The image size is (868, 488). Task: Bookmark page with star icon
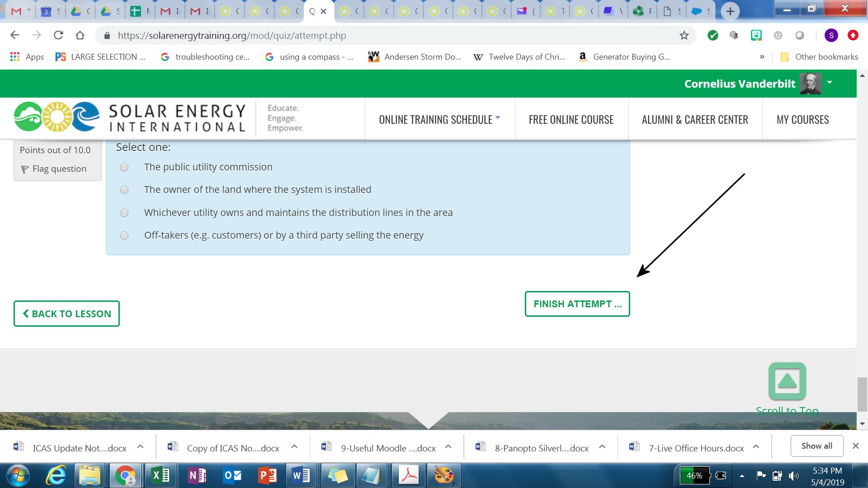[x=684, y=35]
